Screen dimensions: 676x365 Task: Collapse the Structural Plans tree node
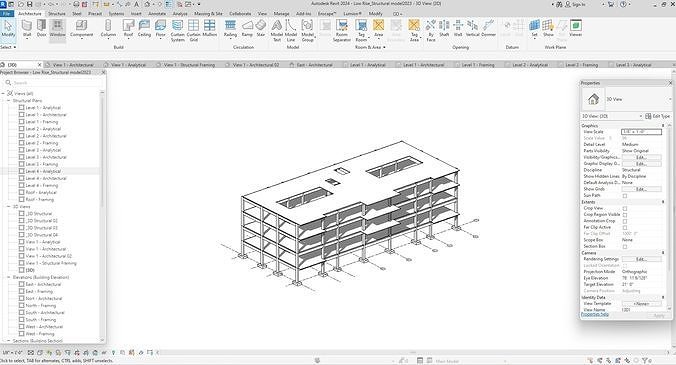click(8, 100)
